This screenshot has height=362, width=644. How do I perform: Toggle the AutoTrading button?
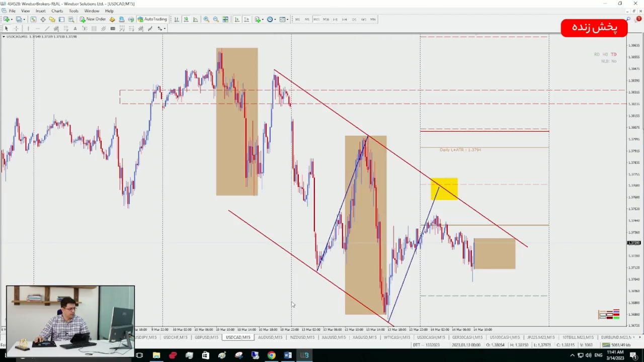(152, 19)
